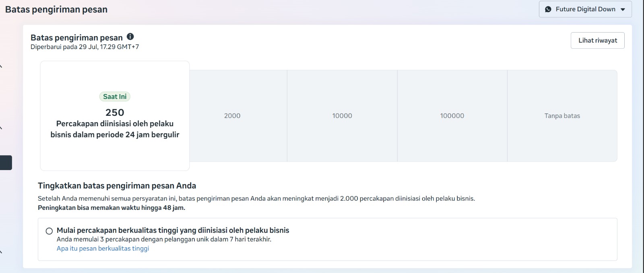Toggle the Mulai percakapan berkualitas tinggi requirement circle
Viewport: 644px width, 273px height.
(49, 231)
